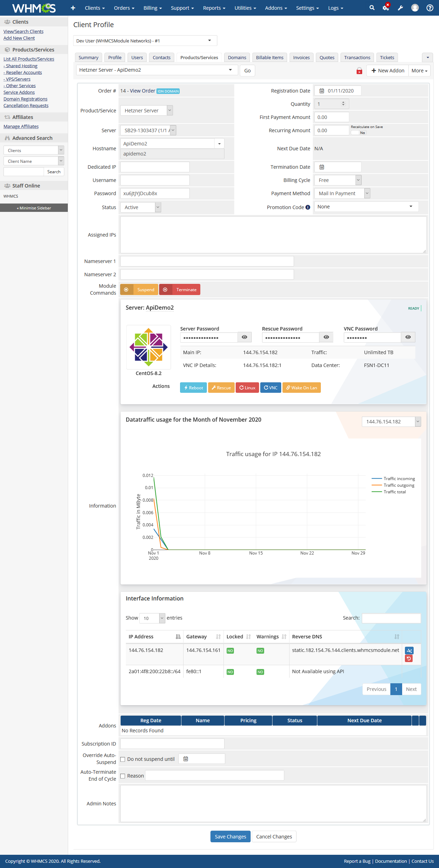Click the Rescue action button

coord(221,388)
